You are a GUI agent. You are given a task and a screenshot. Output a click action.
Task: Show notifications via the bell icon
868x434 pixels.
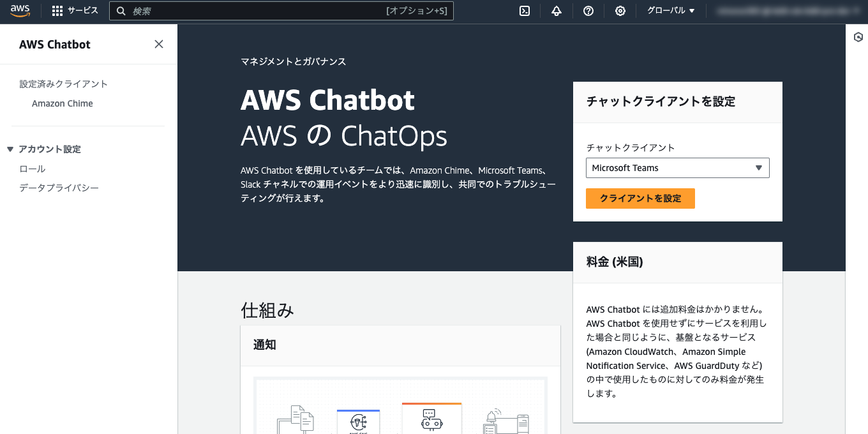click(557, 11)
